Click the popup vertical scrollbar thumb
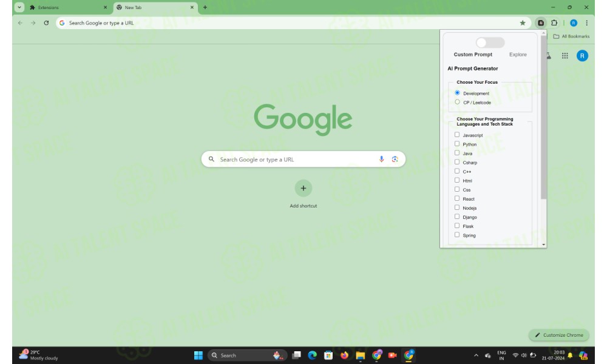 [x=543, y=117]
